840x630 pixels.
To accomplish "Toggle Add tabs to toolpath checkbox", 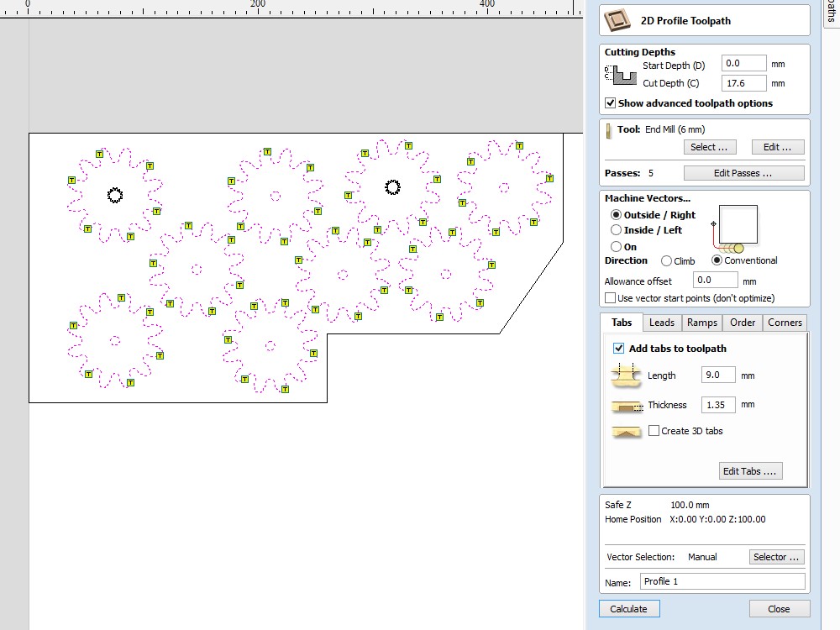I will (619, 349).
